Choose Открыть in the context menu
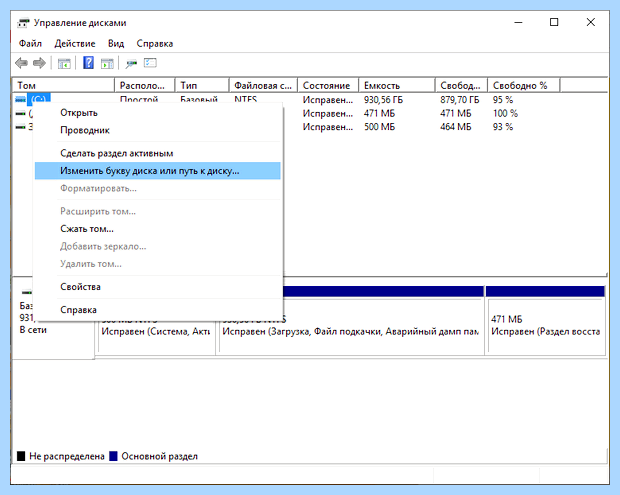This screenshot has height=495, width=620. [158, 113]
